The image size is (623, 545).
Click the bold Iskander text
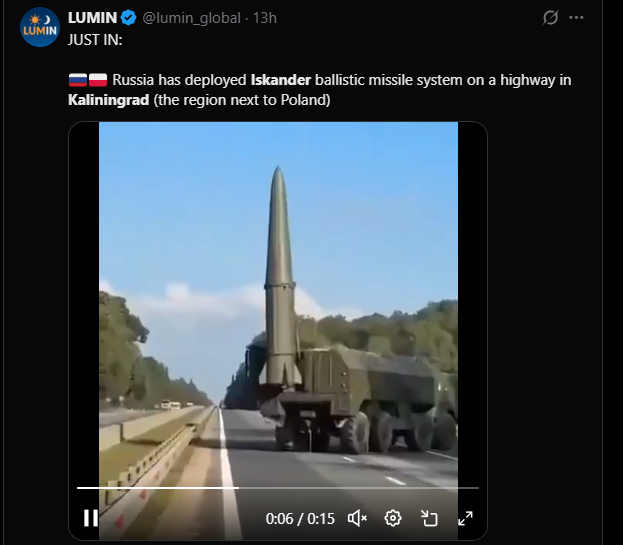281,80
